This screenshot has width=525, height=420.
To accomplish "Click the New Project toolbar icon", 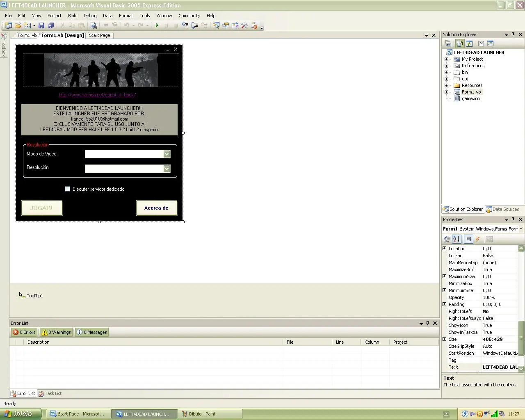I will 8,25.
